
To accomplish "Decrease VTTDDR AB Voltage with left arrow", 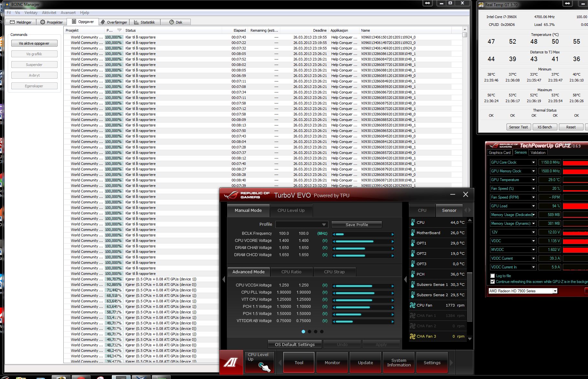I will pos(334,321).
